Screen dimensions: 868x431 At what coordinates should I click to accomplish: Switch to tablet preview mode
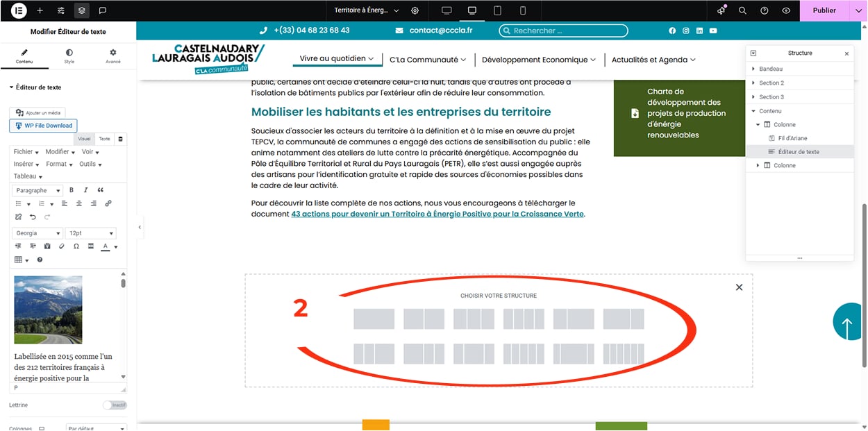tap(497, 10)
